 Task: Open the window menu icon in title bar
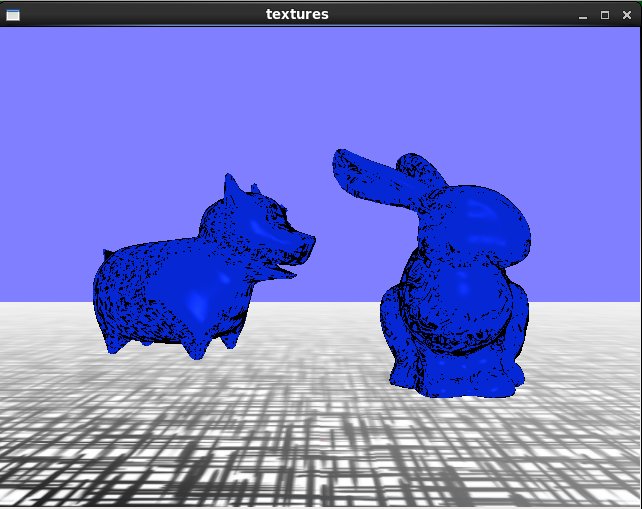tap(13, 15)
